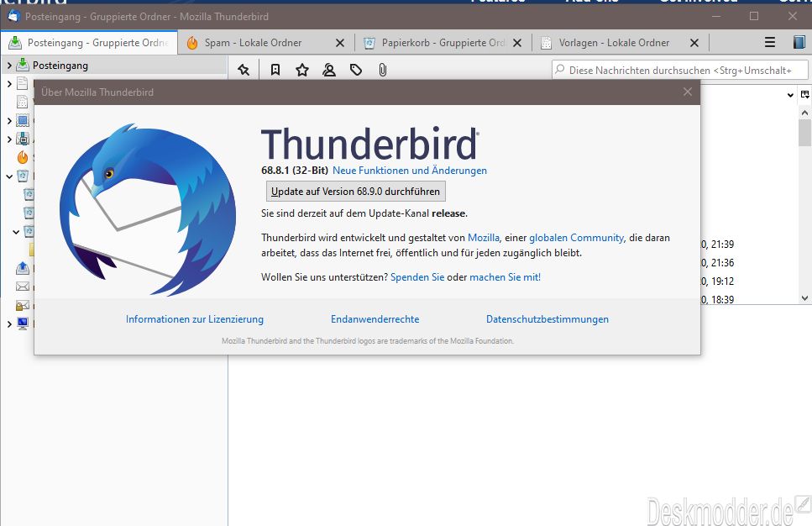Click the first trash subfolder icon
This screenshot has height=526, width=812.
[29, 194]
